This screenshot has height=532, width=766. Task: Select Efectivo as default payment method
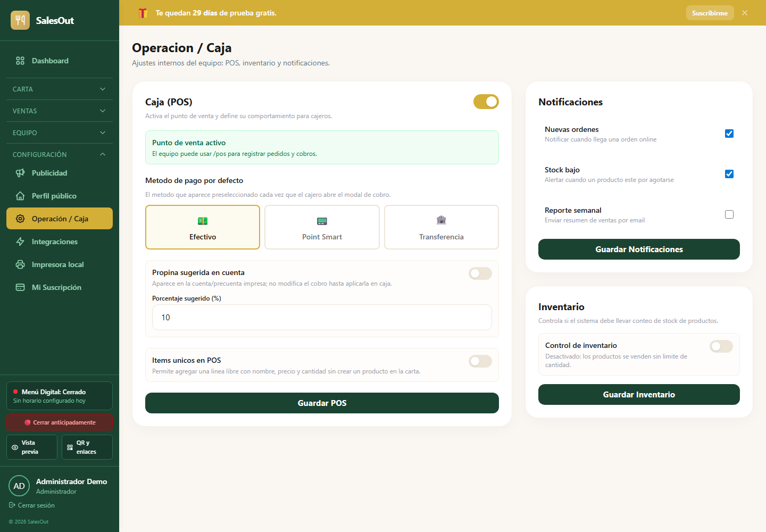pyautogui.click(x=203, y=227)
